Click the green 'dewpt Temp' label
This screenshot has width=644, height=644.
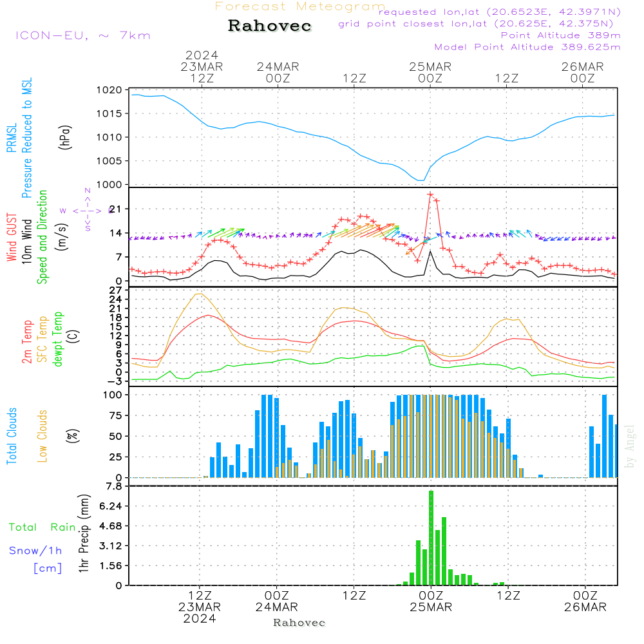[x=57, y=339]
